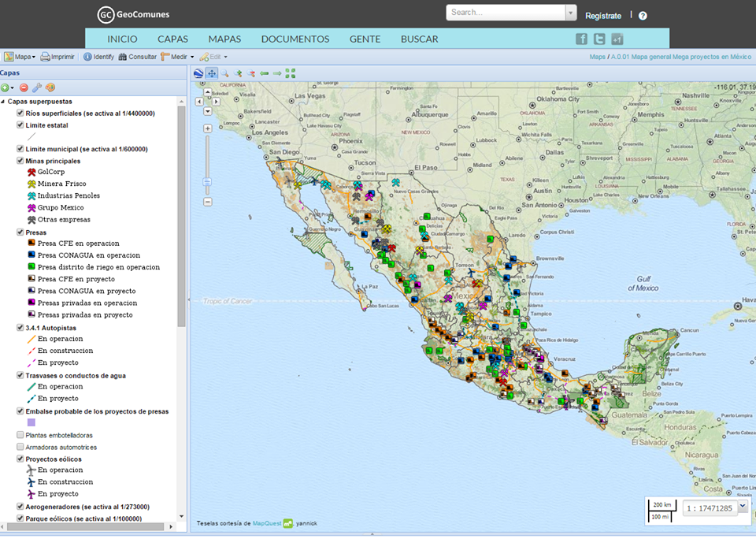Open add layers dropdown arrow
Viewport: 756px width, 539px height.
coord(12,88)
